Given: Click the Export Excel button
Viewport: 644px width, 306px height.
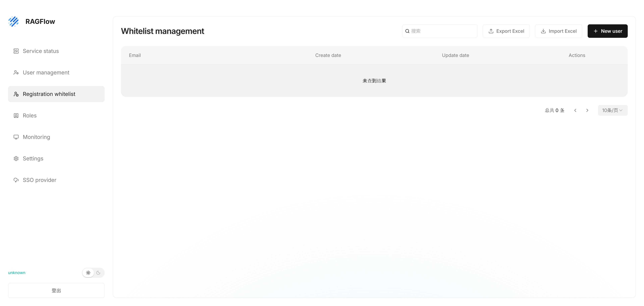Looking at the screenshot, I should point(506,31).
